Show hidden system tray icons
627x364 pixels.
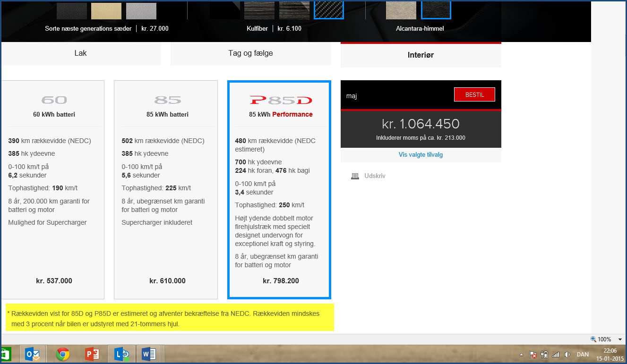522,355
